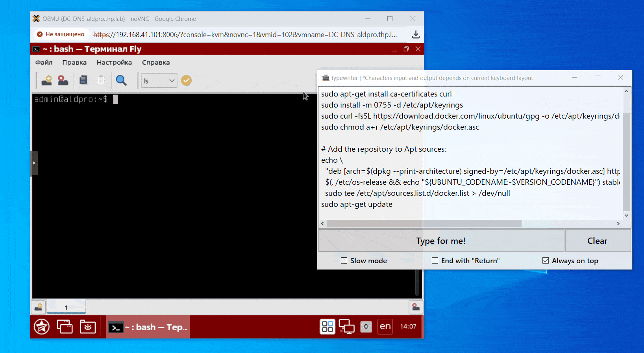644x353 pixels.
Task: Check the End with "Return" option
Action: pyautogui.click(x=435, y=260)
